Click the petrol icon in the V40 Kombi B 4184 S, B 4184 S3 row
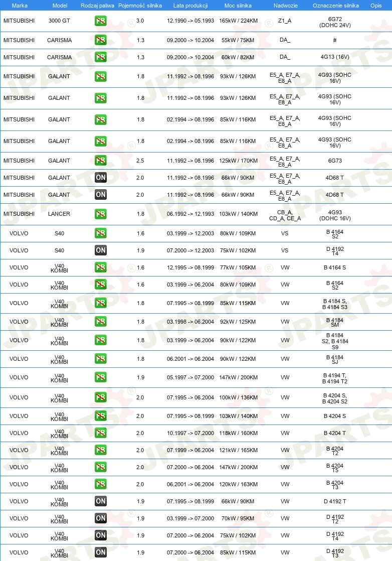The width and height of the screenshot is (392, 561). coord(100,303)
